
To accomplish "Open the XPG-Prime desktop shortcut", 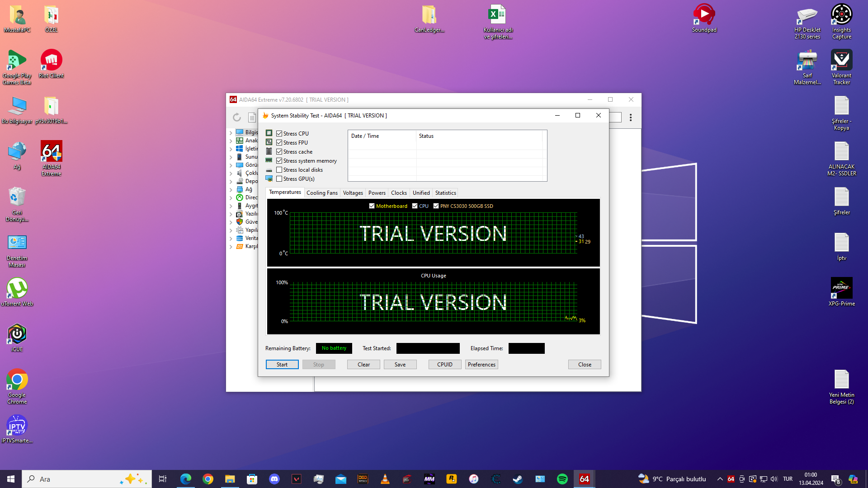I will tap(841, 292).
